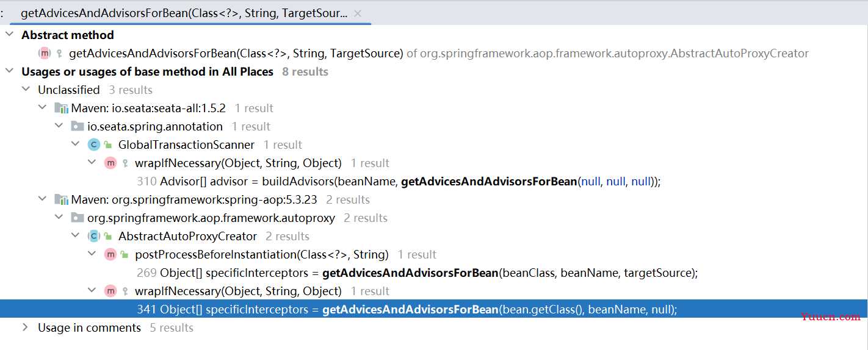Image resolution: width=868 pixels, height=350 pixels.
Task: Open line 269 specificInterceptors usage
Action: click(x=418, y=273)
